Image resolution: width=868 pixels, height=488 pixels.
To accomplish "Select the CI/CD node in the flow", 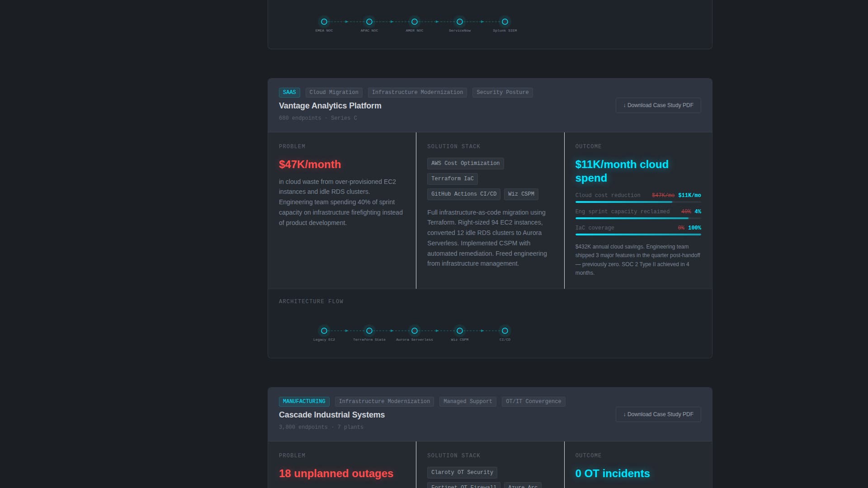I will [x=505, y=330].
